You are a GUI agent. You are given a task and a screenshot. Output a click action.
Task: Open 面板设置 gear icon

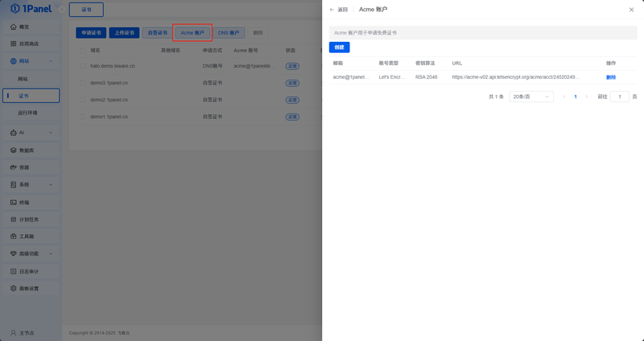click(x=14, y=289)
